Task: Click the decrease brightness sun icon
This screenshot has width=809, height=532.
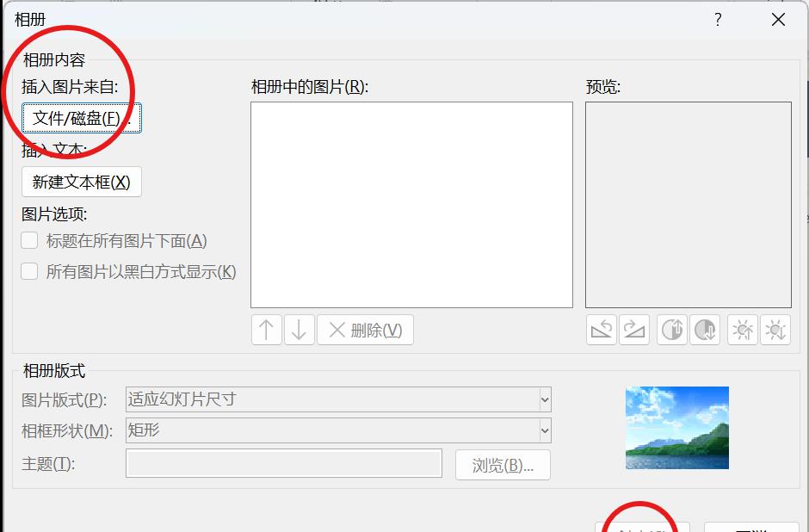Action: tap(775, 330)
